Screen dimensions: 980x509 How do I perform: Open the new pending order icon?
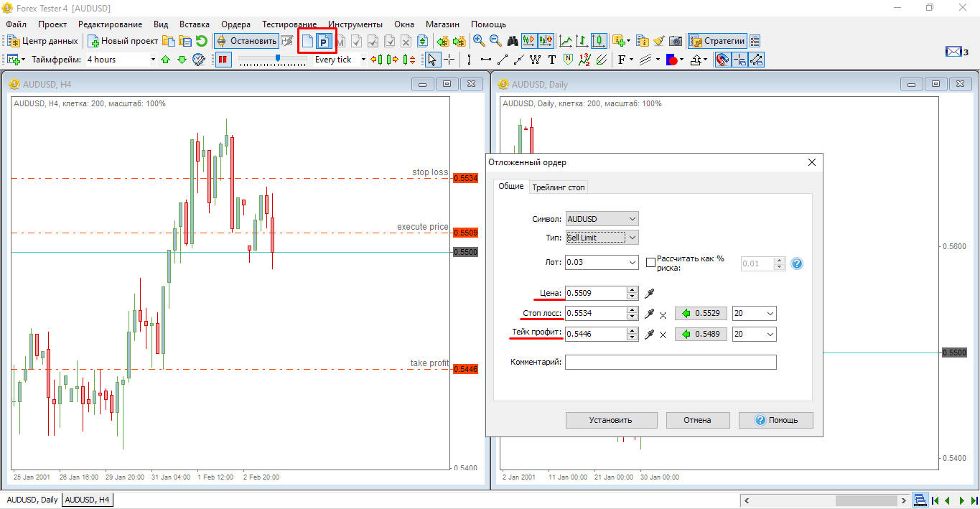pyautogui.click(x=324, y=42)
